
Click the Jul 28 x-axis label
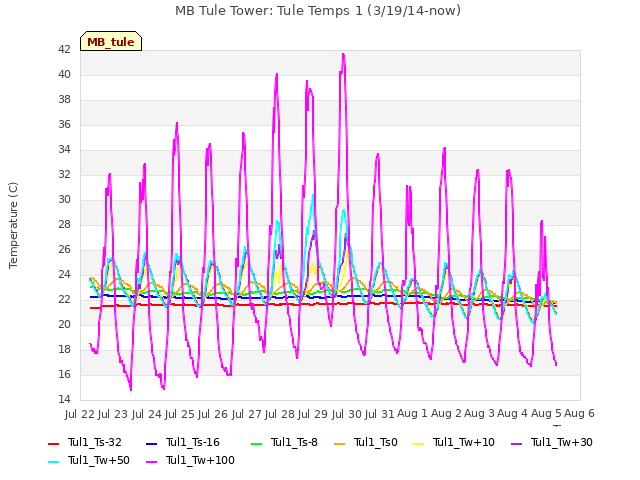pos(280,414)
